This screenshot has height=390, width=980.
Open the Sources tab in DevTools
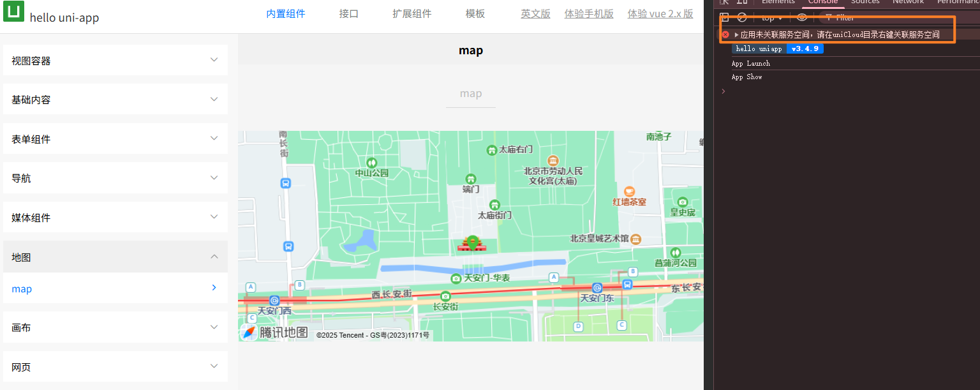click(x=865, y=2)
